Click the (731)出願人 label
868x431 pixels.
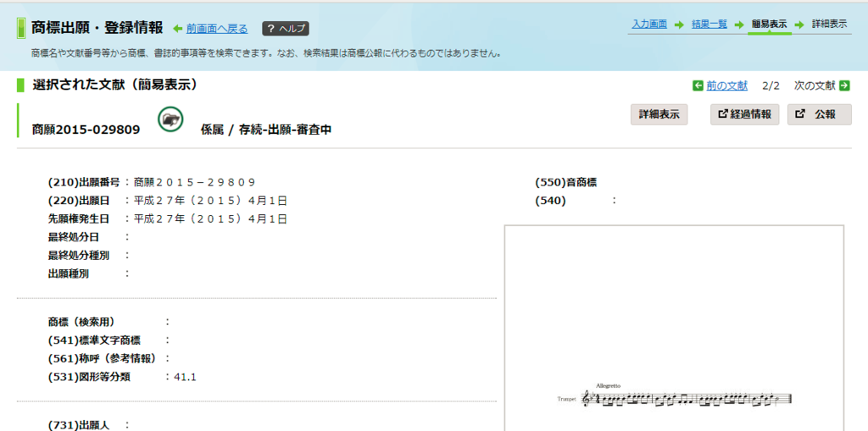(79, 425)
